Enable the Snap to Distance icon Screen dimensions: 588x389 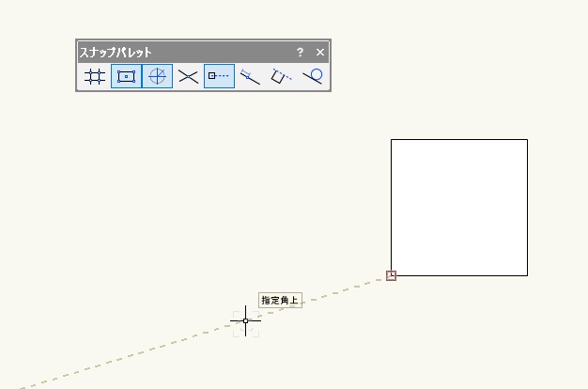pos(250,76)
